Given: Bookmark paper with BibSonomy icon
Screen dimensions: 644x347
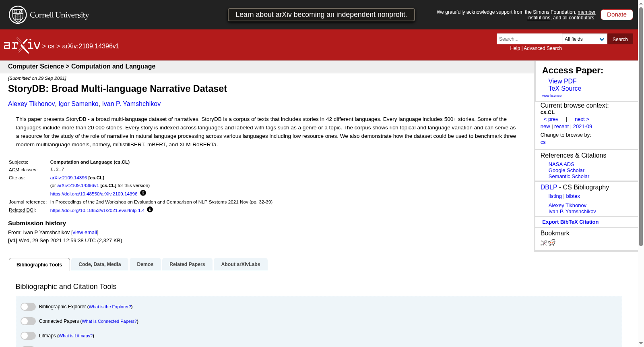Looking at the screenshot, I should 544,243.
